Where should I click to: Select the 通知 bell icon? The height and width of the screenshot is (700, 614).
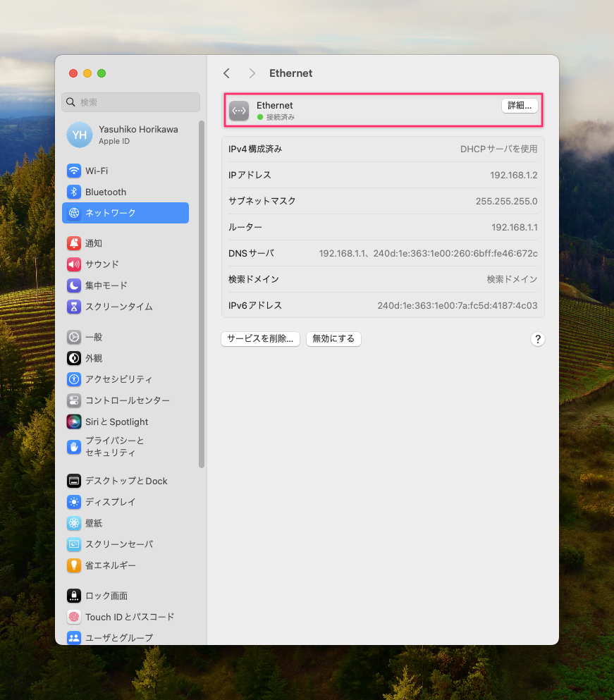coord(74,243)
